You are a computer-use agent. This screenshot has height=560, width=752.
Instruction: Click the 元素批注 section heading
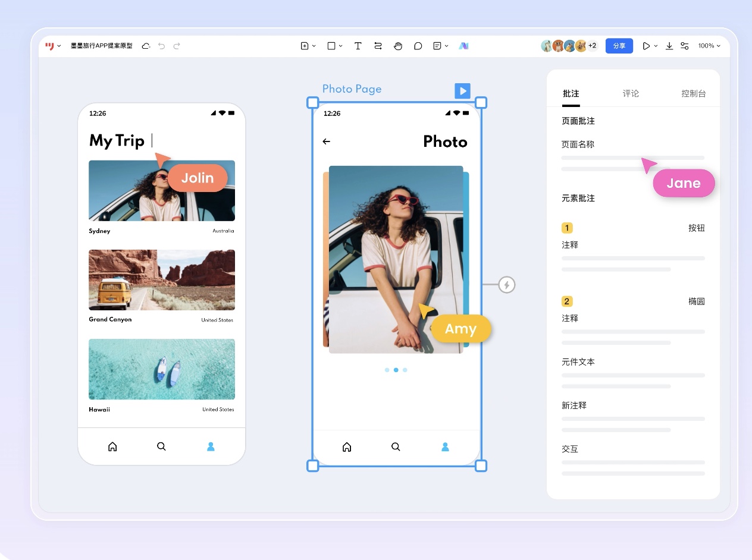(x=578, y=198)
